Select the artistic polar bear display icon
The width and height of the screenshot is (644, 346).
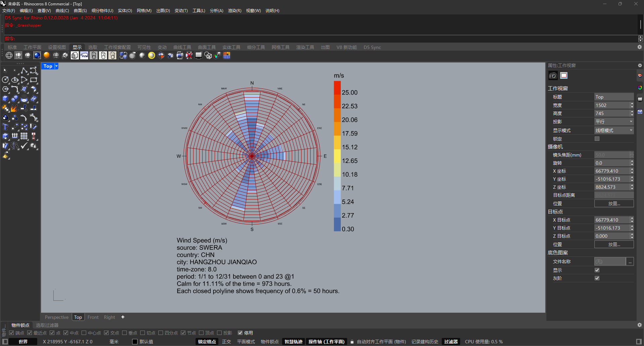pyautogui.click(x=84, y=55)
